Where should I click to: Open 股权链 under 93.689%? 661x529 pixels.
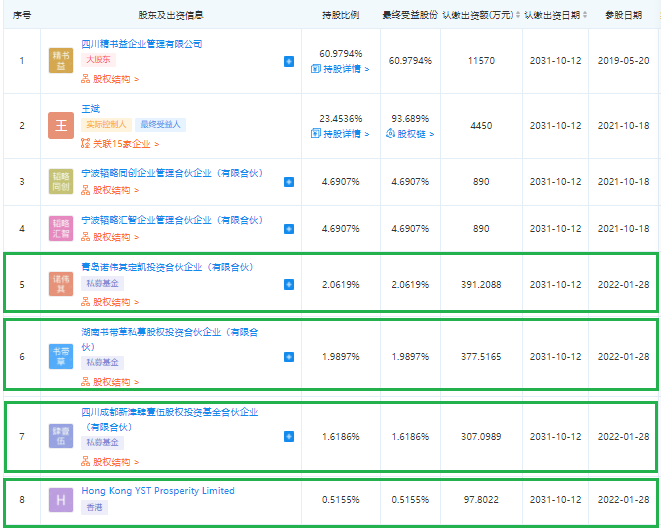[410, 134]
